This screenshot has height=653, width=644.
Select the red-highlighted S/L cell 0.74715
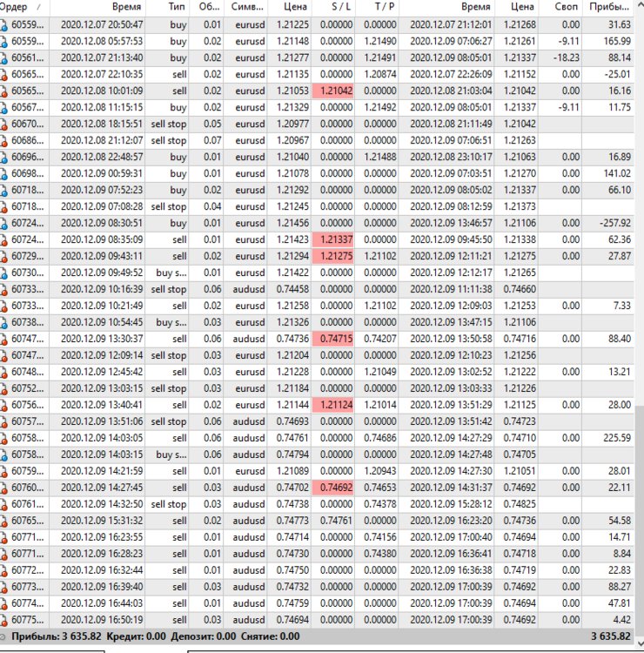tap(333, 339)
